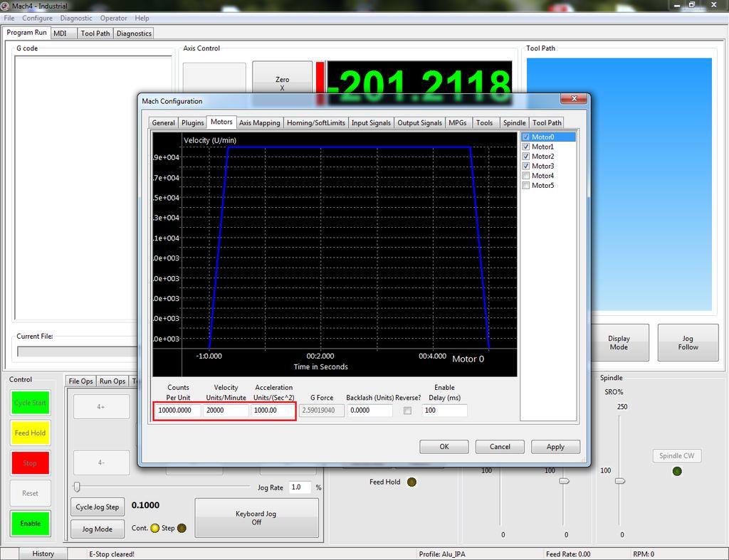The height and width of the screenshot is (560, 729).
Task: Click the 4+ jog button
Action: coord(101,407)
